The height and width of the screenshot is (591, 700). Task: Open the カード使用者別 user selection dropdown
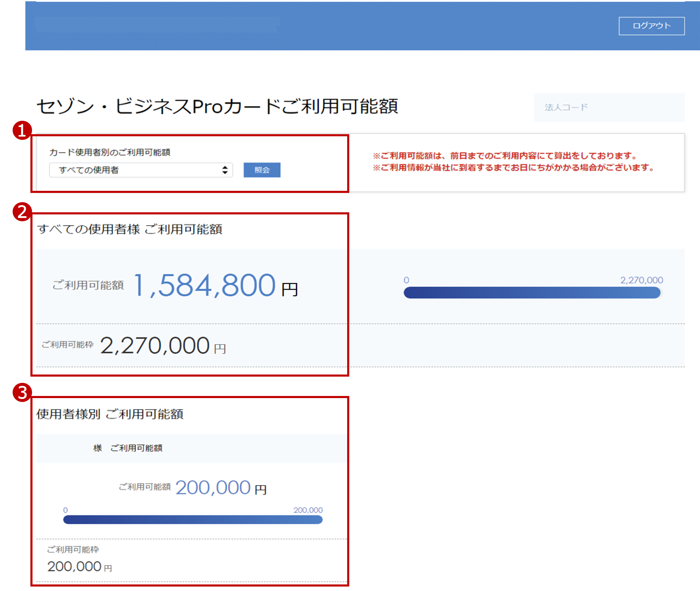(x=141, y=170)
